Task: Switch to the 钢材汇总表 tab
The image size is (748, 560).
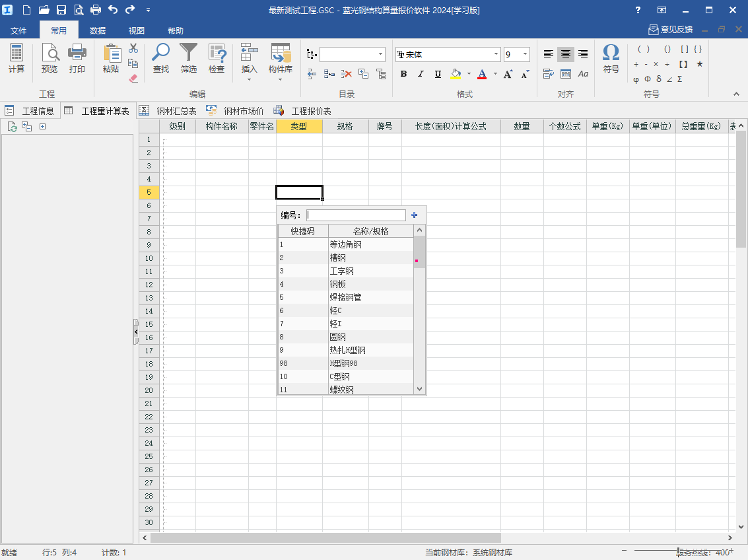Action: 169,111
